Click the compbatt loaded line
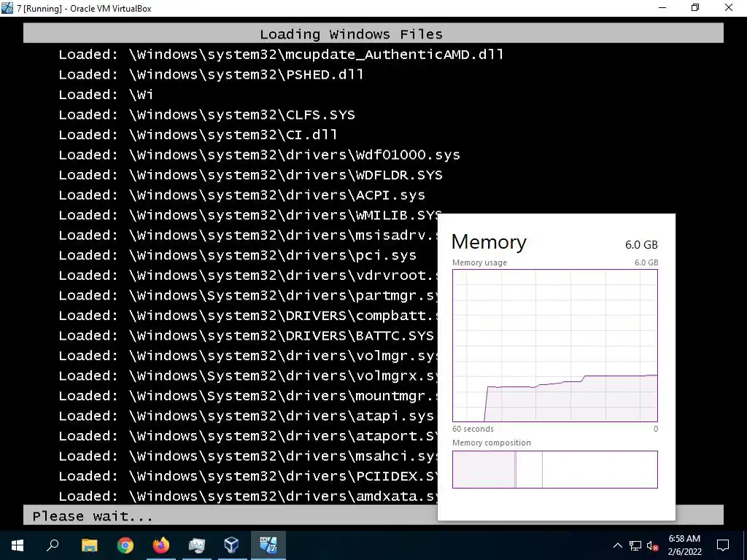The width and height of the screenshot is (747, 560). click(x=248, y=315)
